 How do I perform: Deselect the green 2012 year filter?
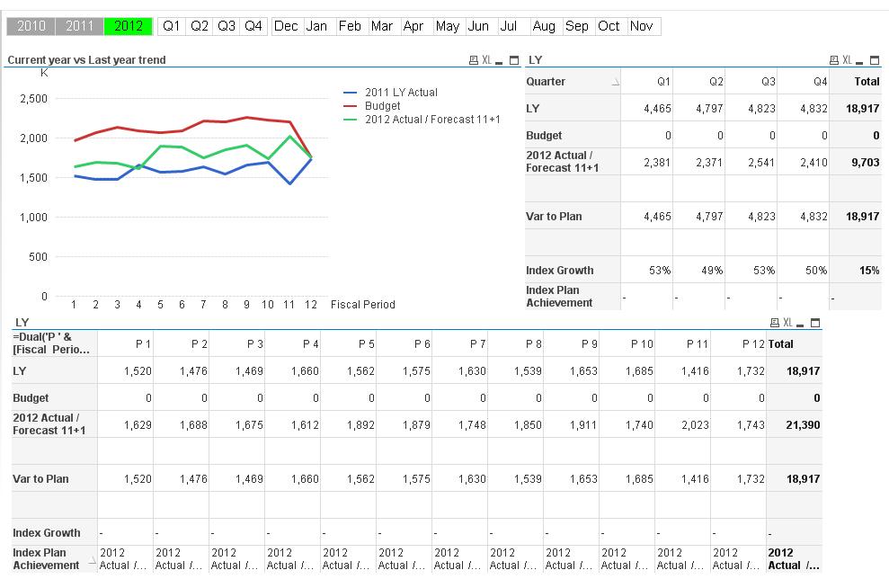pyautogui.click(x=129, y=26)
